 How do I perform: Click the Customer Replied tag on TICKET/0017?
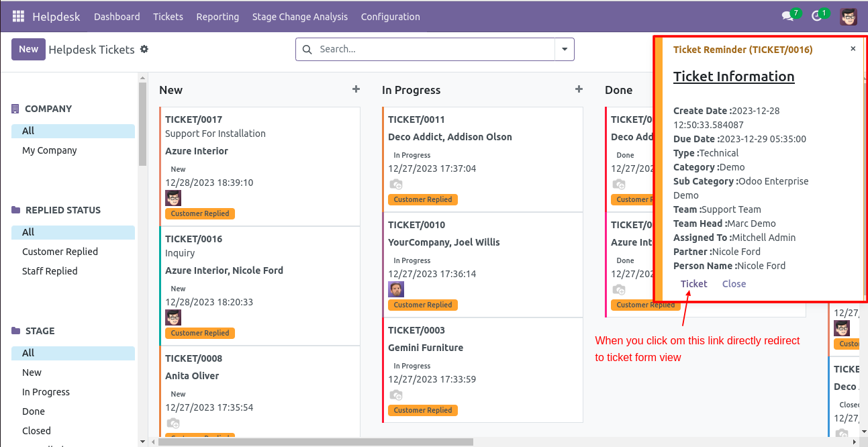(200, 213)
